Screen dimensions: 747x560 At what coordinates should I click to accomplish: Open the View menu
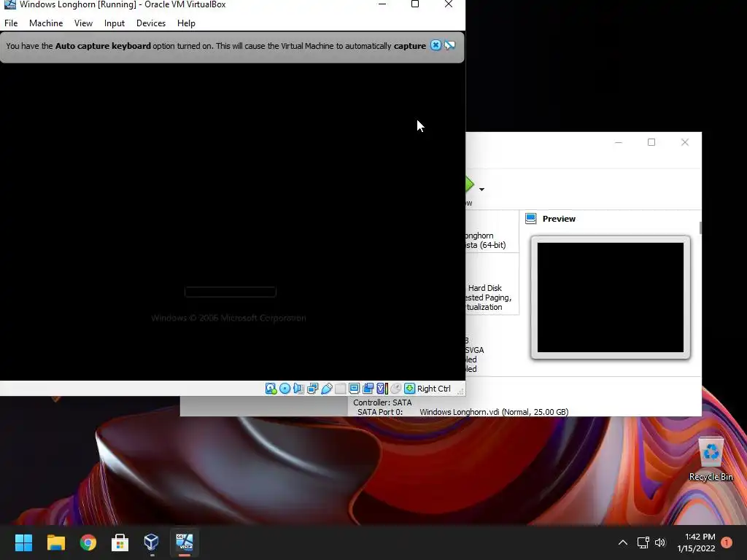83,23
